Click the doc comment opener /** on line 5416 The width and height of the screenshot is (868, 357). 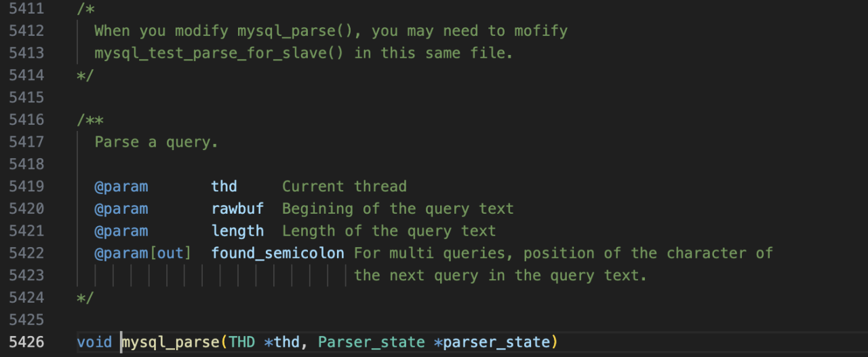(90, 119)
